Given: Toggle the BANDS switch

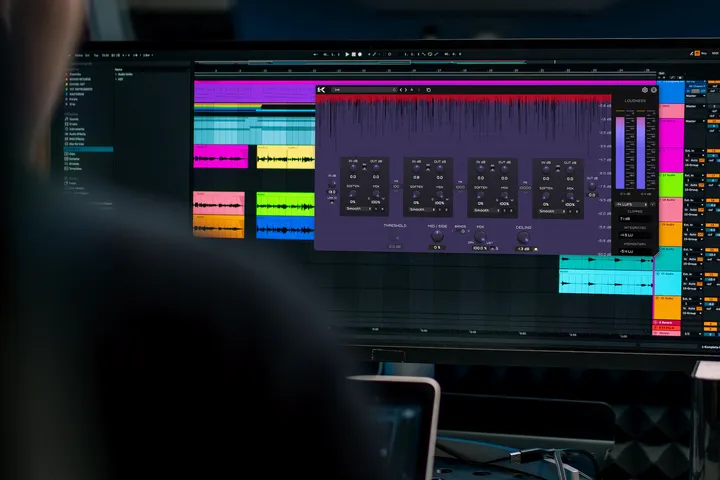Looking at the screenshot, I should 463,232.
